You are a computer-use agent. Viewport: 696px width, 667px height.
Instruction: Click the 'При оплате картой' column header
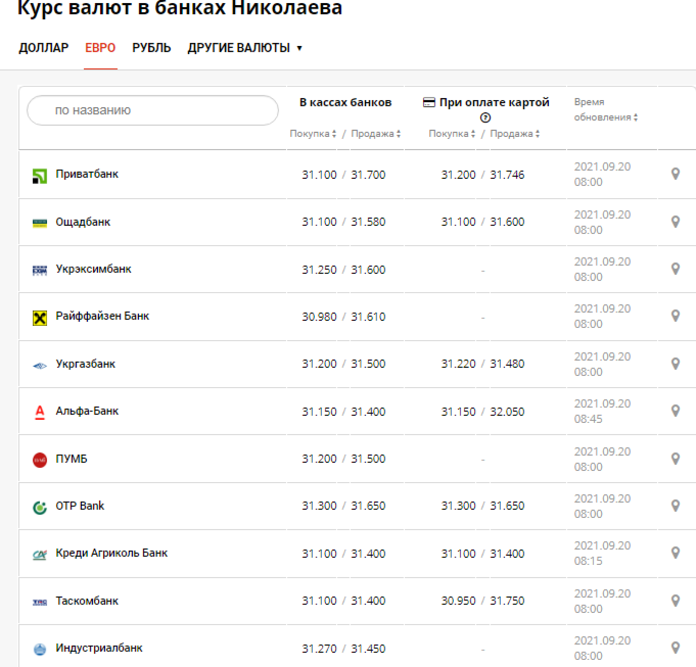(x=494, y=103)
